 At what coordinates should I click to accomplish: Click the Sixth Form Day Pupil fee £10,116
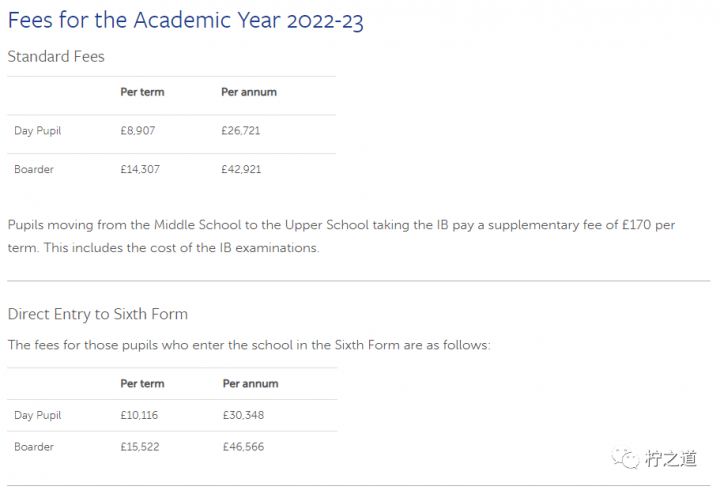click(140, 415)
